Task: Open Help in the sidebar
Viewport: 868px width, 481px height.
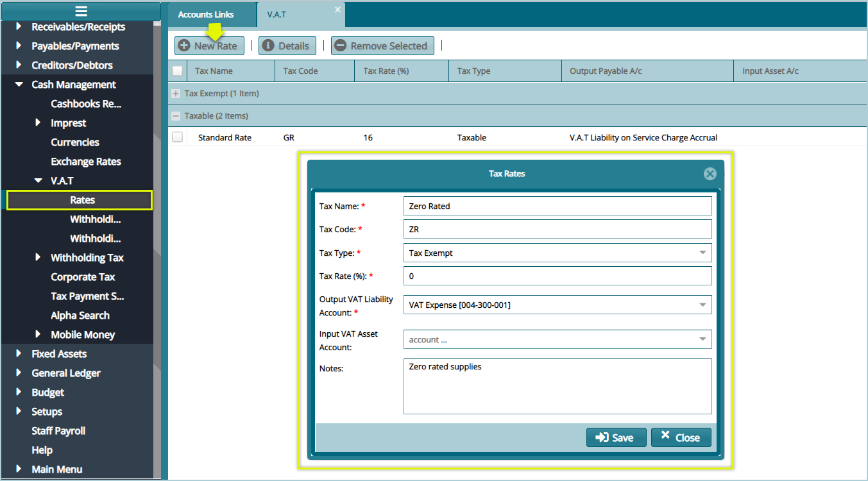Action: [x=42, y=450]
